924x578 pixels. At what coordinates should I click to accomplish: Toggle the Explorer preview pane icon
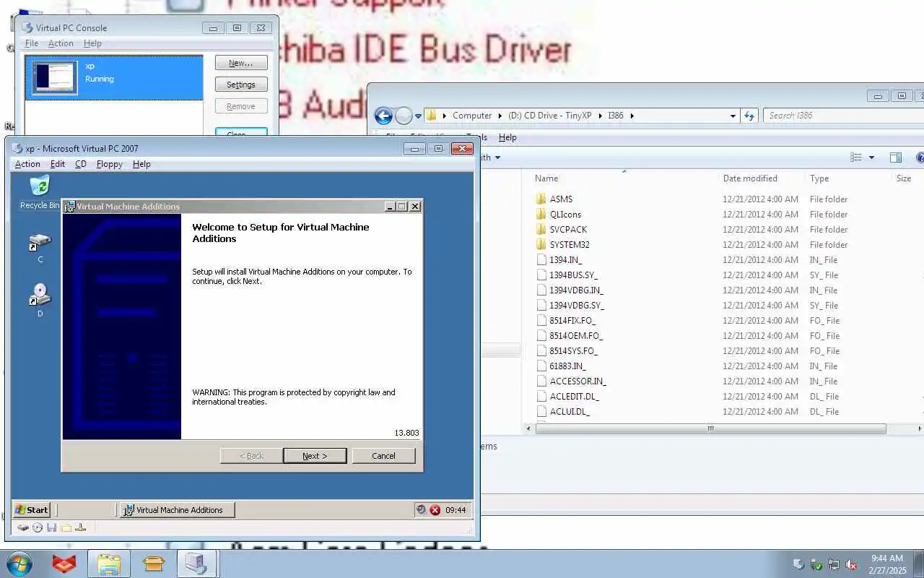[x=896, y=158]
